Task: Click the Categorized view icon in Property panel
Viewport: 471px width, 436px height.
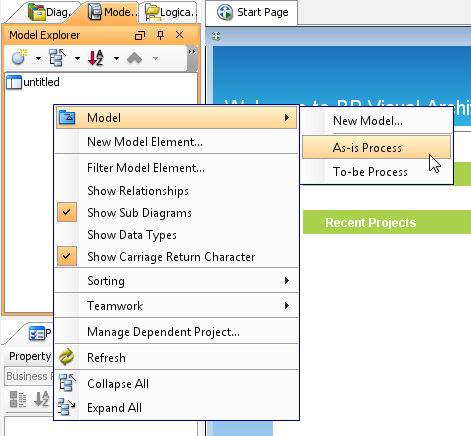Action: pyautogui.click(x=18, y=399)
